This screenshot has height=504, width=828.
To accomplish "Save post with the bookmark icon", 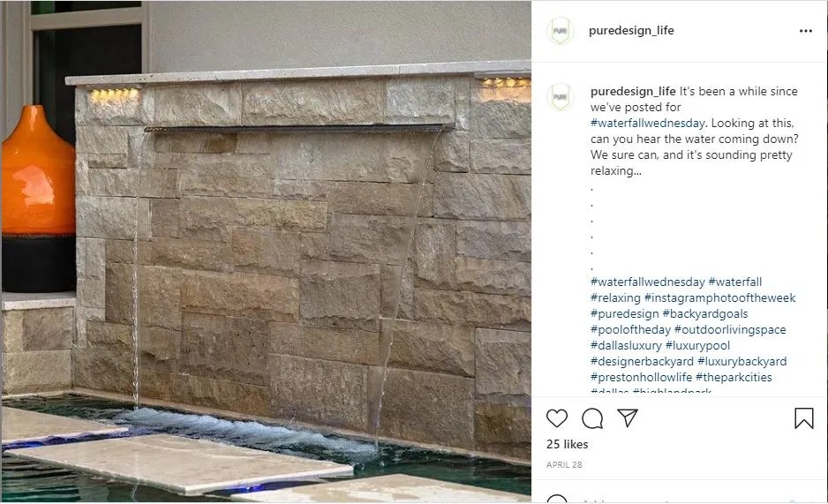I will coord(803,418).
